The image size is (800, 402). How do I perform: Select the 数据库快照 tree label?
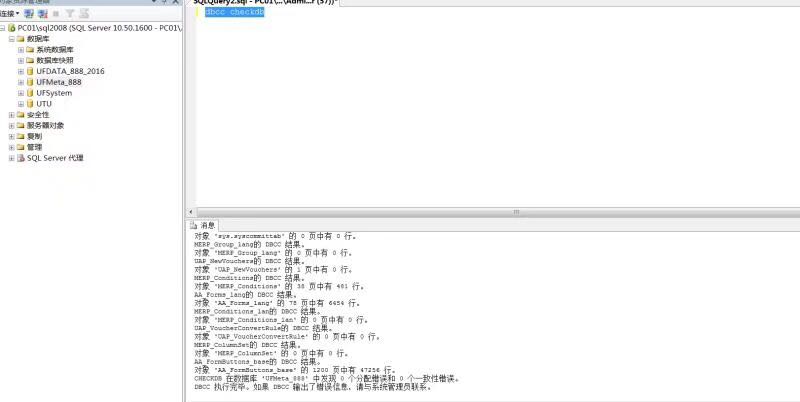[x=55, y=60]
